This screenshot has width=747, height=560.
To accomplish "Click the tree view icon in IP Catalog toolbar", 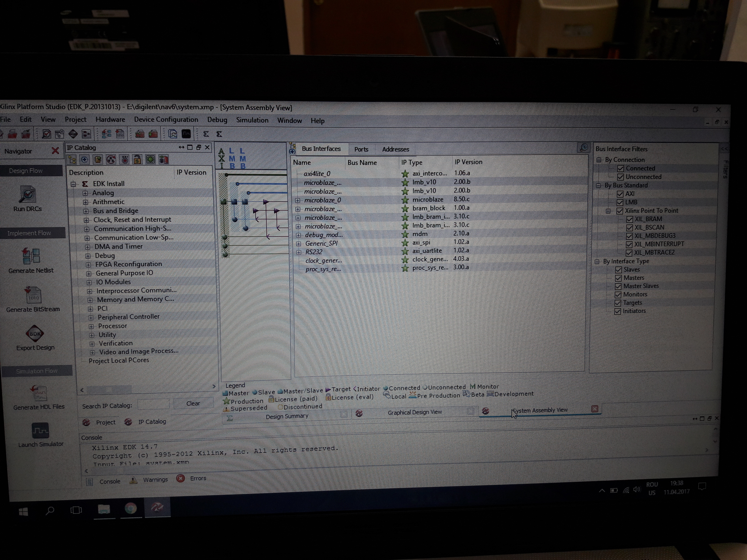I will coord(72,159).
